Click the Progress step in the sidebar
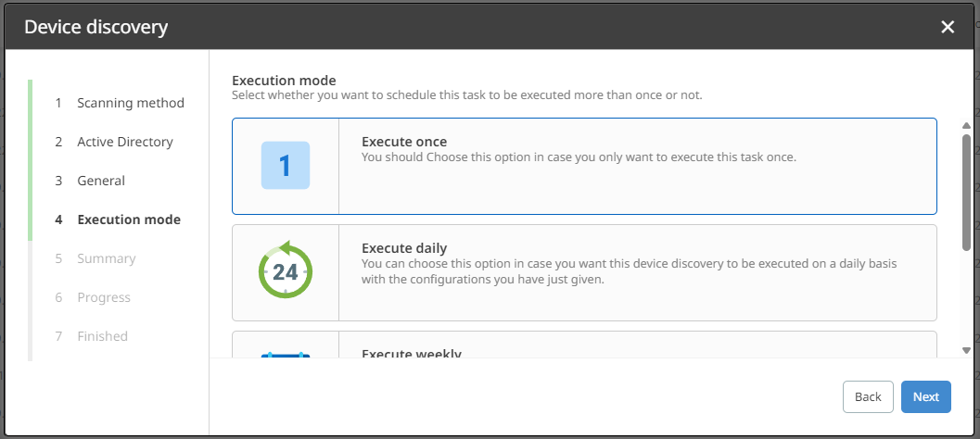 (x=103, y=297)
